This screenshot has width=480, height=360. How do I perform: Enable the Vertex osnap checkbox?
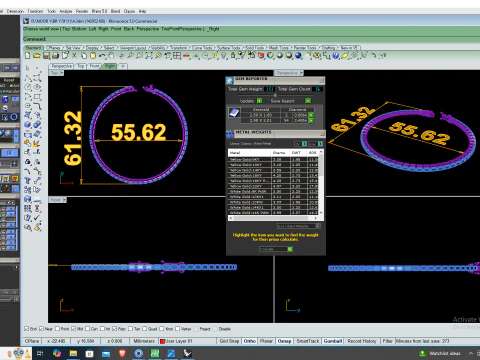coord(178,329)
